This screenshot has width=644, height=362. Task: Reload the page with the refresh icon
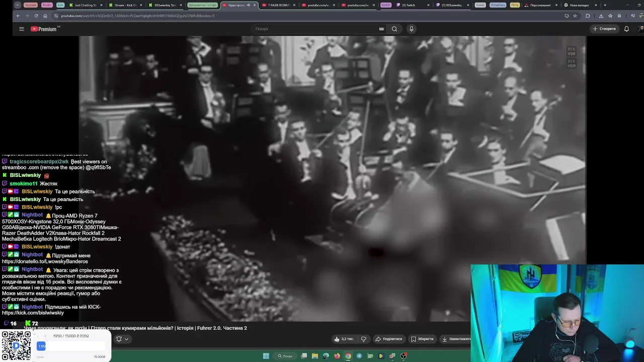point(36,16)
